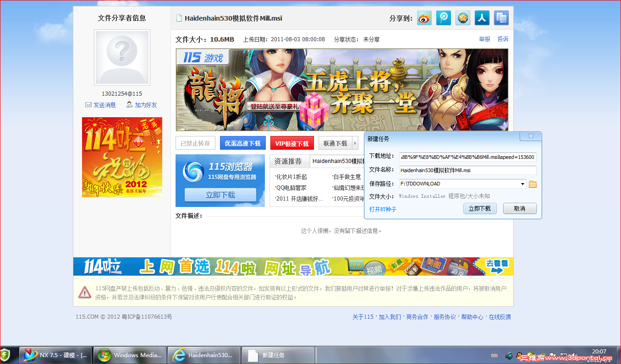Open the QQ电脑管家 link

point(291,188)
